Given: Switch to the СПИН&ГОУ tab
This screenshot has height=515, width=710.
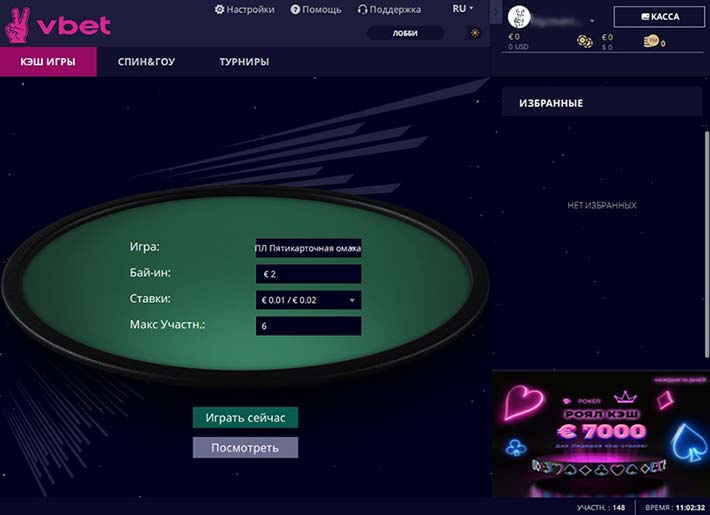Looking at the screenshot, I should tap(146, 62).
